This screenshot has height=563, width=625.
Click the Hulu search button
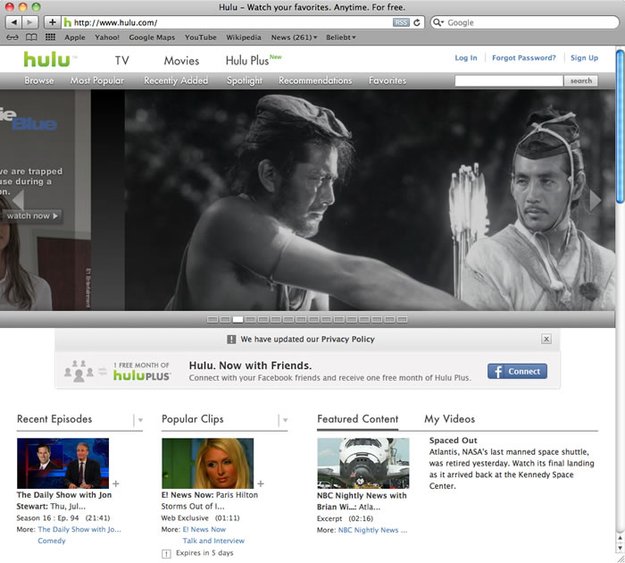pos(581,81)
